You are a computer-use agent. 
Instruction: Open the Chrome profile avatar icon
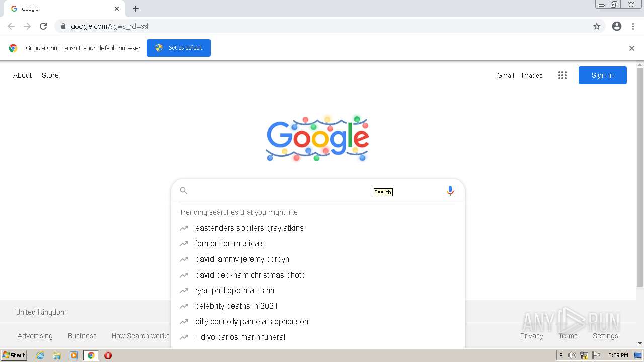tap(617, 26)
